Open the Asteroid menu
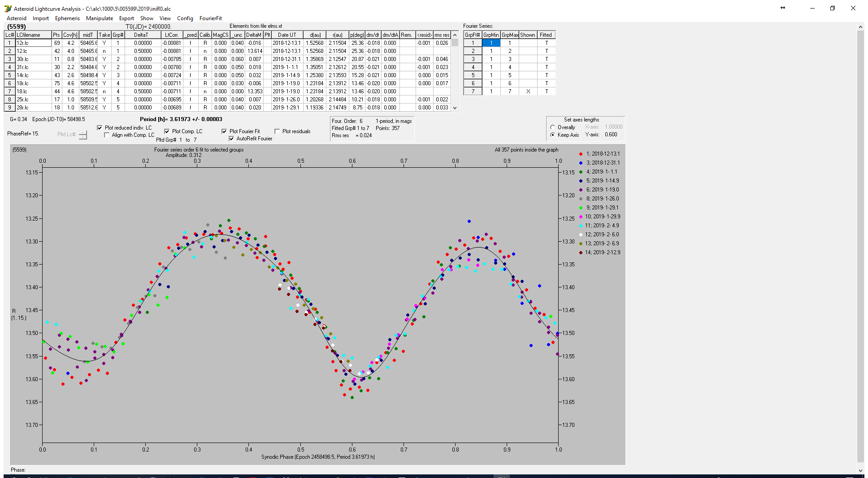 (x=17, y=18)
